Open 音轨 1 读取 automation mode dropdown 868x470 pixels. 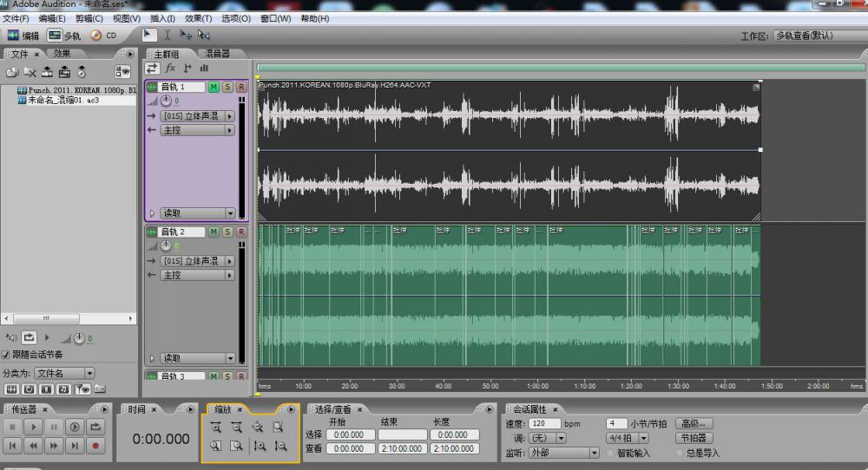[198, 212]
